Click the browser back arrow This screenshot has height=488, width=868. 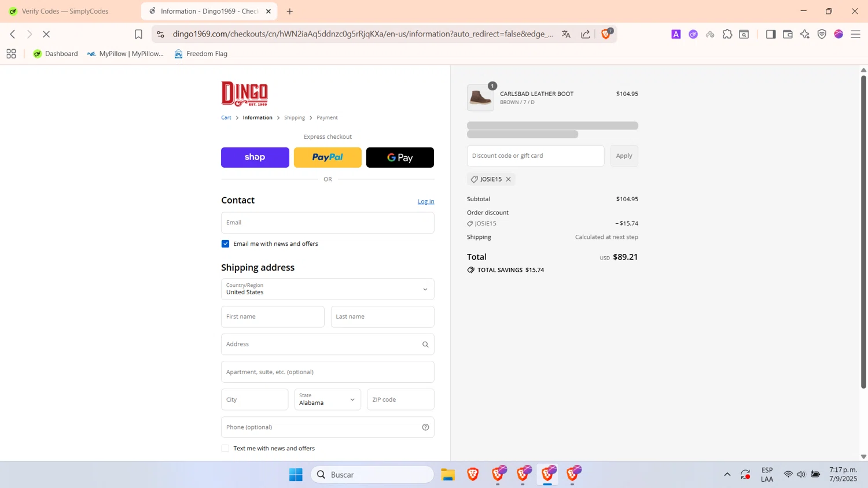click(x=13, y=34)
